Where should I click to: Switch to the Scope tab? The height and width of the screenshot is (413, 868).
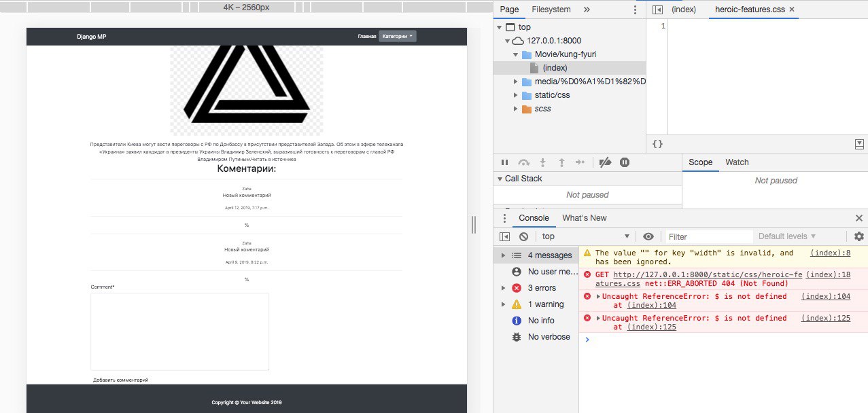coord(700,162)
